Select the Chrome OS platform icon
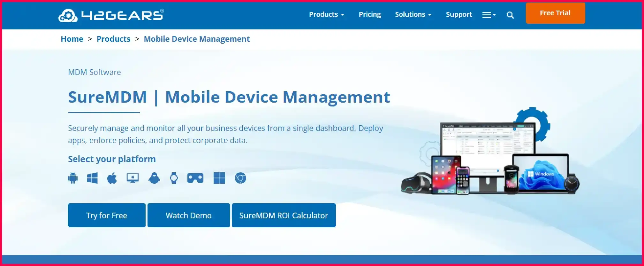644x266 pixels. [x=240, y=178]
